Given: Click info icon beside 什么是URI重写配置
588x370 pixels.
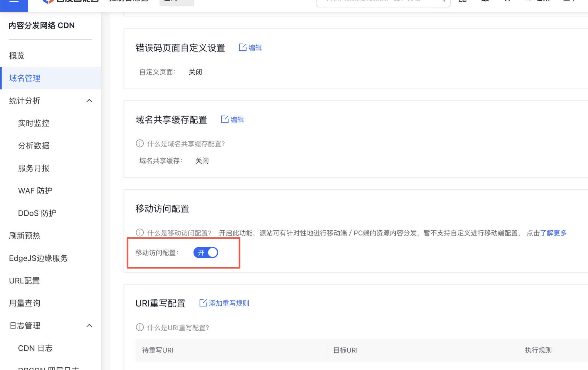Looking at the screenshot, I should 140,327.
